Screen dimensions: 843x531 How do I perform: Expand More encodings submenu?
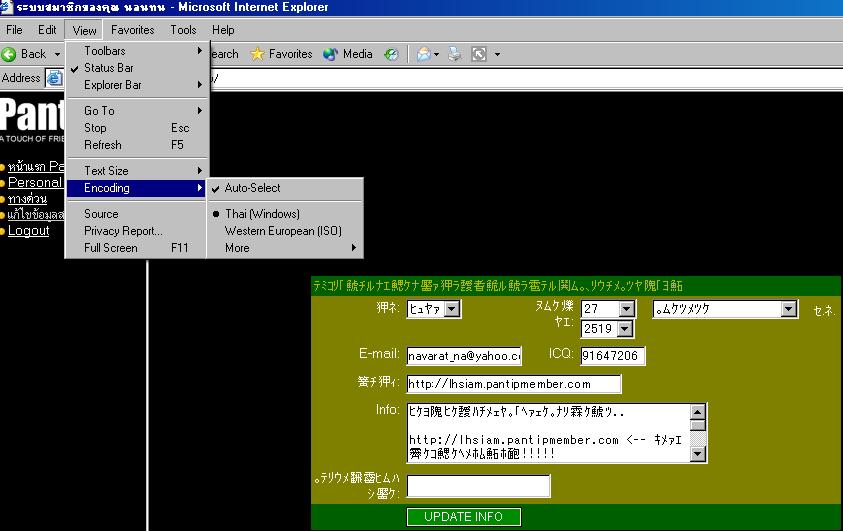[284, 248]
